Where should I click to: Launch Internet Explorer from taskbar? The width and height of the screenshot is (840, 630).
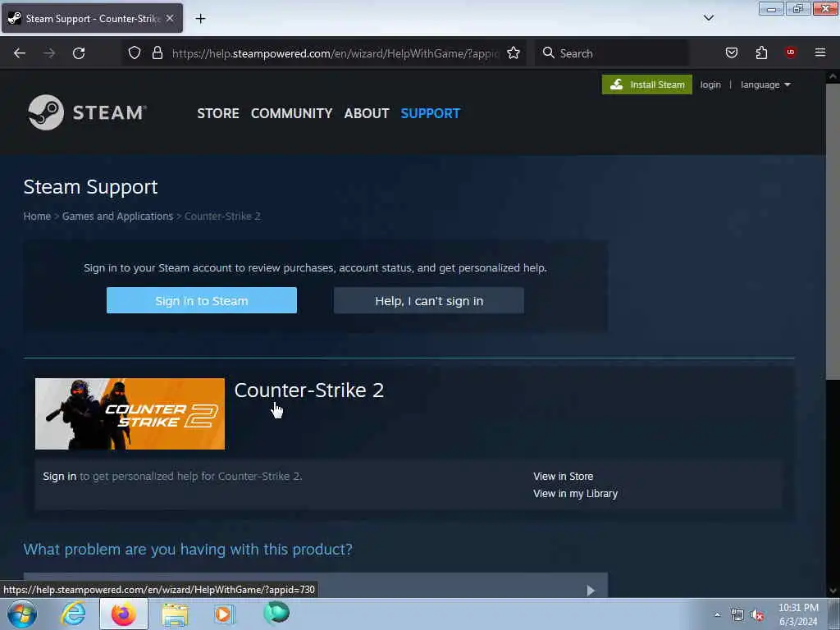click(x=73, y=614)
